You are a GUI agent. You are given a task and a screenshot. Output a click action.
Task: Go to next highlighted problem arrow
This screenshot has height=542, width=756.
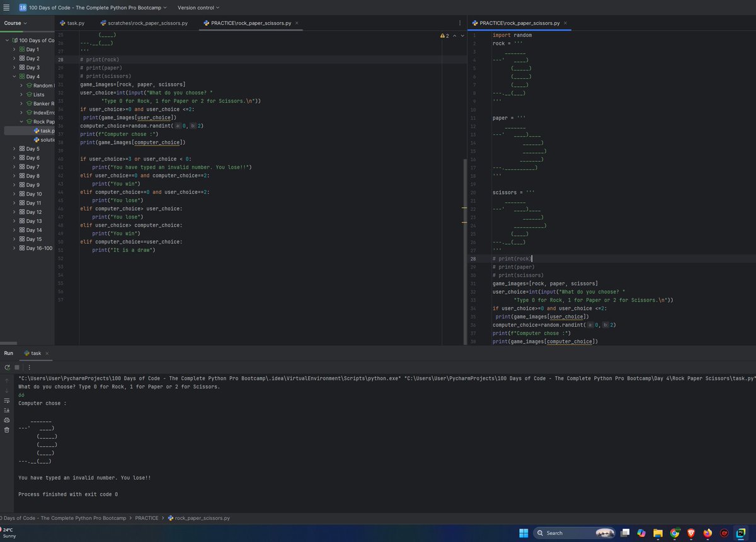[x=462, y=36]
